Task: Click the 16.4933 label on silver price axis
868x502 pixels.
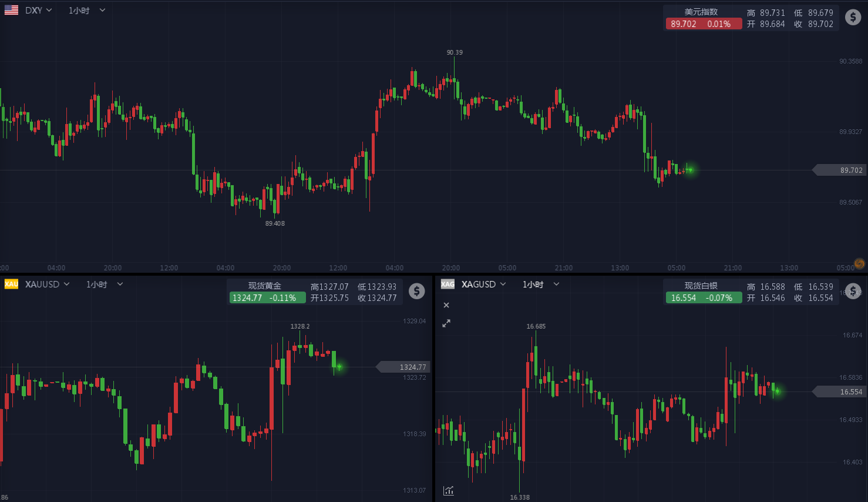Action: tap(851, 420)
